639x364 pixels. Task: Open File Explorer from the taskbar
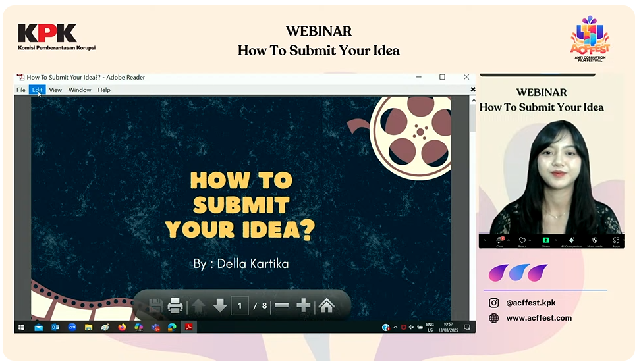tap(88, 327)
